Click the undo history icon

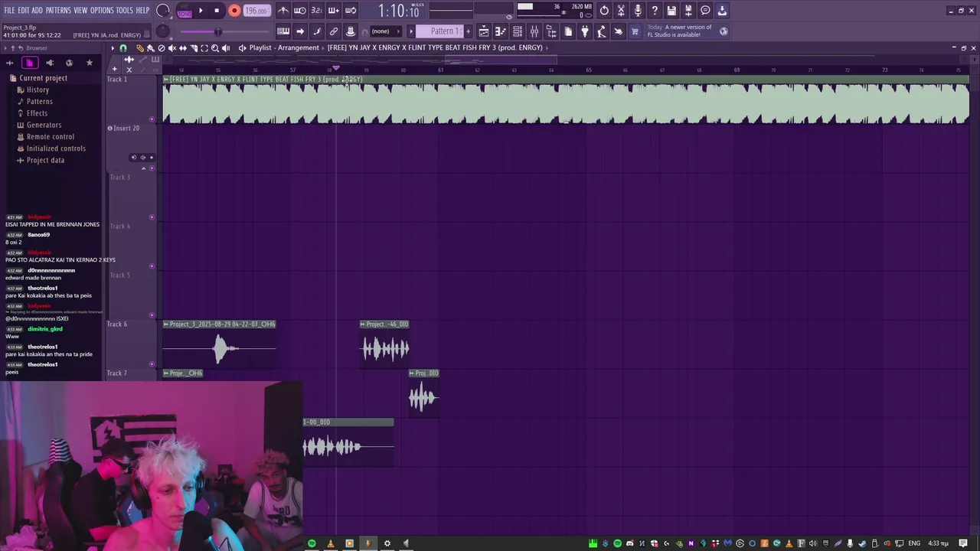[604, 11]
